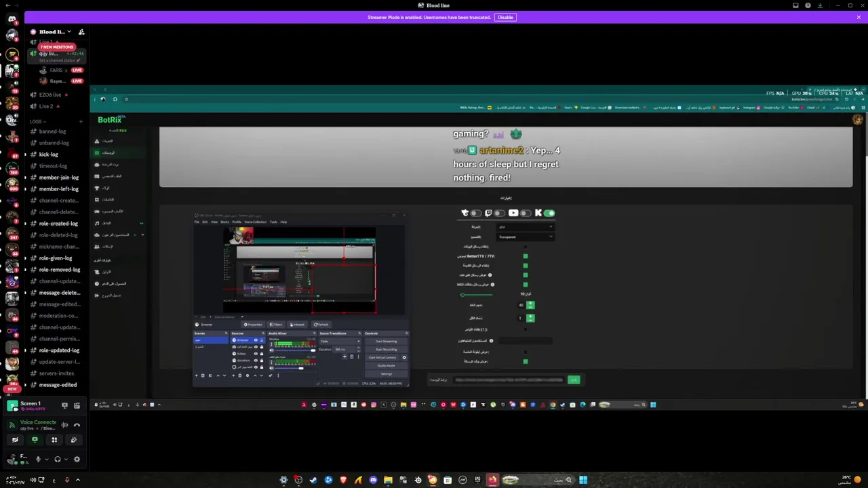Image resolution: width=868 pixels, height=488 pixels.
Task: Mute the microphone in the user panel
Action: coord(38,460)
